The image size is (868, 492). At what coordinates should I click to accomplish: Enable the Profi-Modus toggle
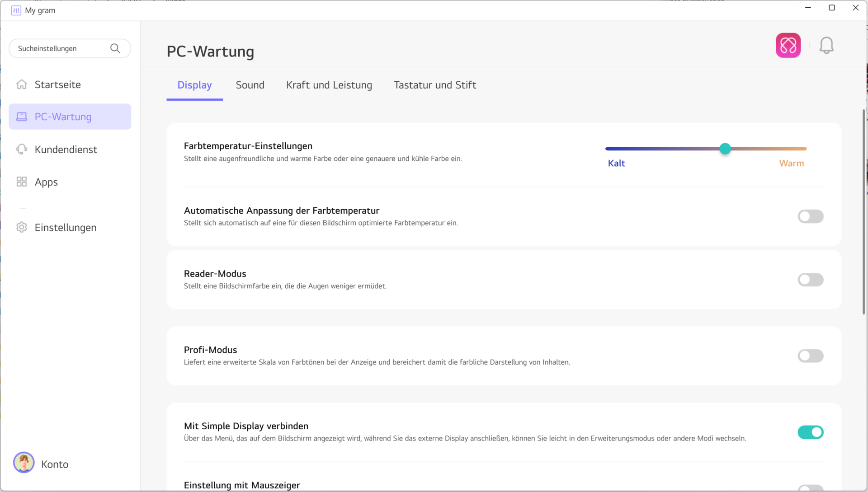[810, 356]
